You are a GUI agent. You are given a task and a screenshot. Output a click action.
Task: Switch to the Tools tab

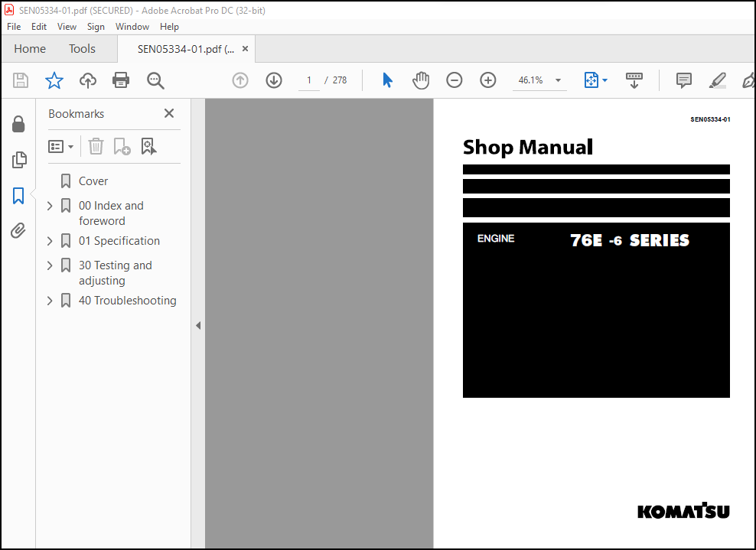82,49
